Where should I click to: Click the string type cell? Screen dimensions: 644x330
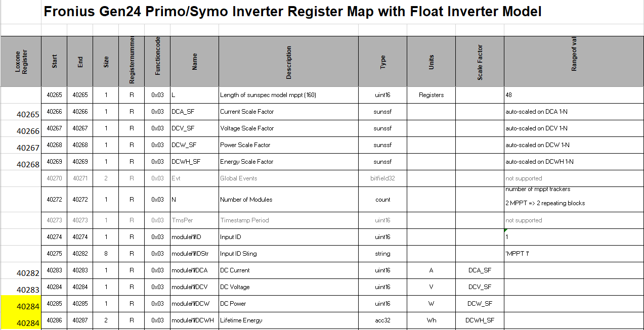(382, 254)
